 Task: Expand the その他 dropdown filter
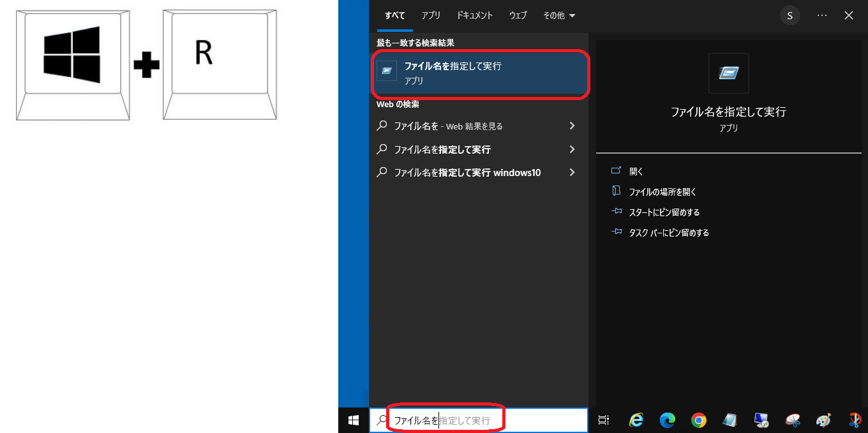(559, 16)
